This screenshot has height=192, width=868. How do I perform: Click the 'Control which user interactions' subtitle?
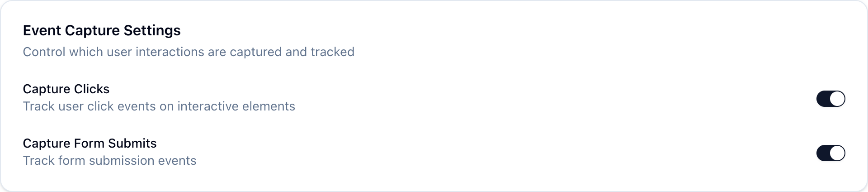(189, 52)
